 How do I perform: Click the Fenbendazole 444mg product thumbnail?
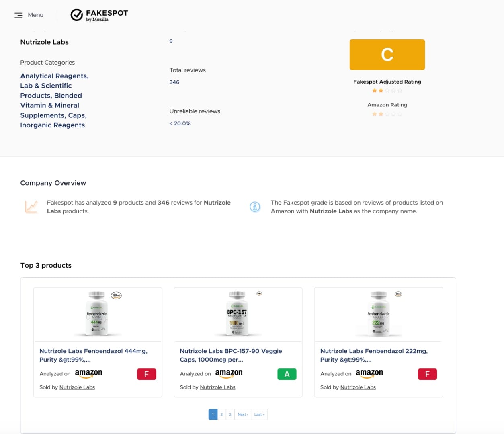click(x=97, y=314)
